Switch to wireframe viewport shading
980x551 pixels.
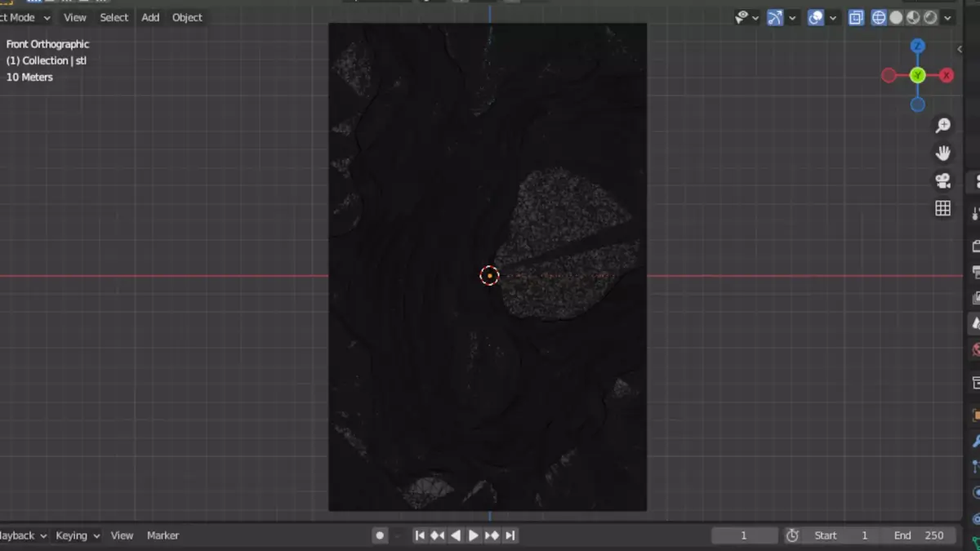[879, 17]
